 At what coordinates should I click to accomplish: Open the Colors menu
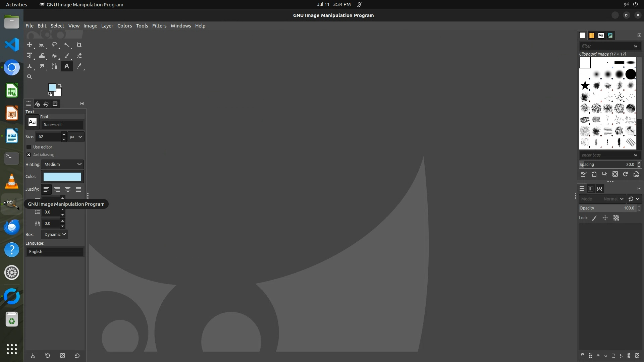tap(124, 26)
